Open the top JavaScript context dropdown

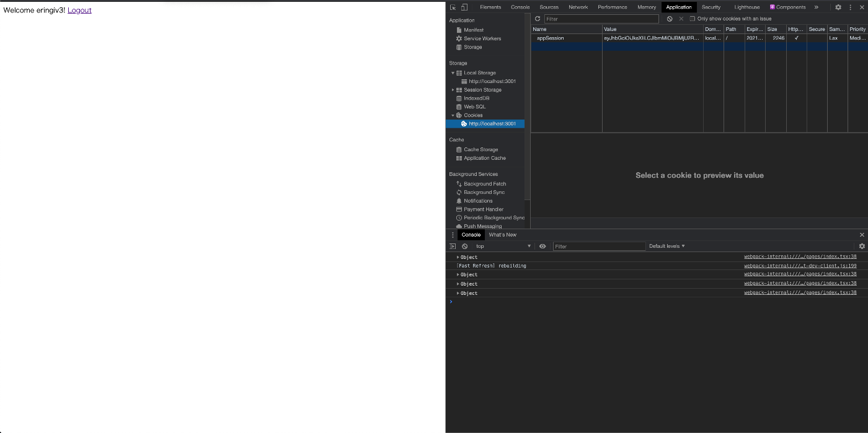503,246
